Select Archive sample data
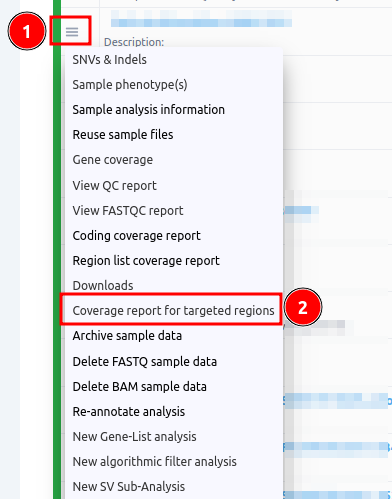The width and height of the screenshot is (392, 499). 127,336
